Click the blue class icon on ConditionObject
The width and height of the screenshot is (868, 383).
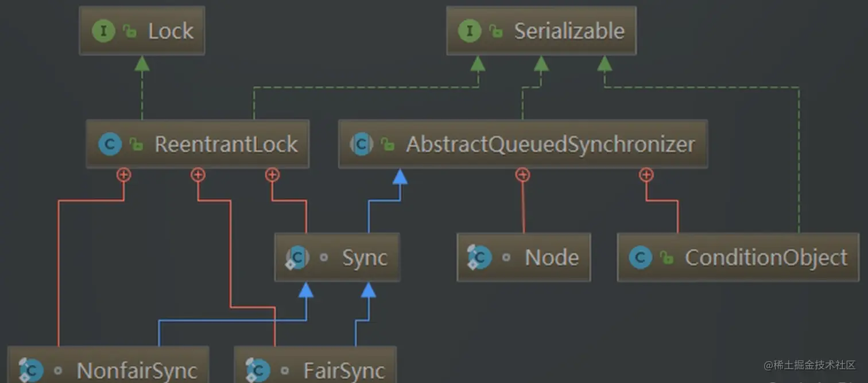pos(641,257)
